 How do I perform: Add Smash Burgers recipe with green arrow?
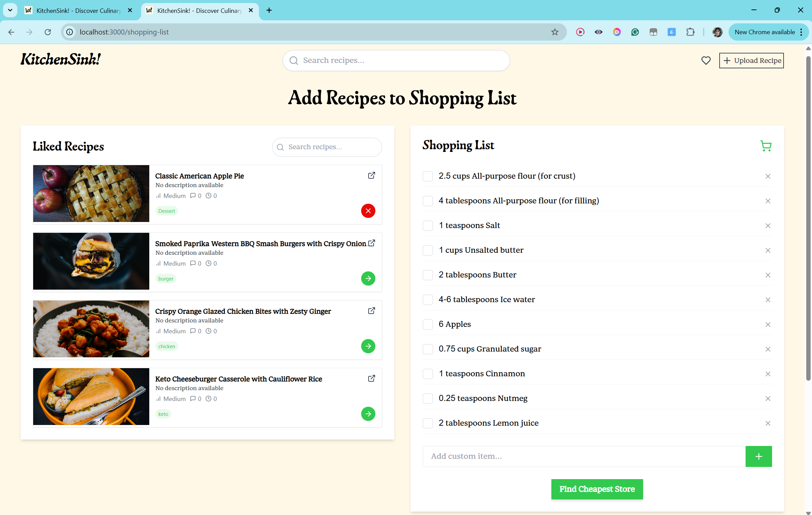coord(368,278)
